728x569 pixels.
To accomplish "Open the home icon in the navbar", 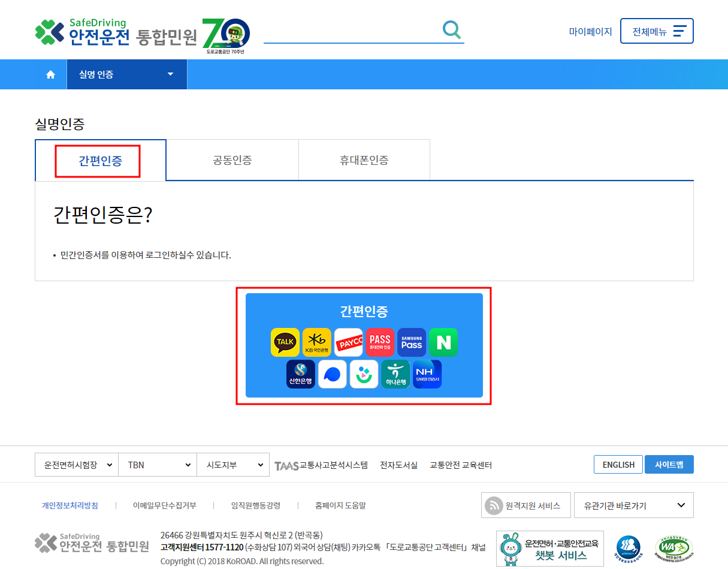I will pyautogui.click(x=50, y=74).
